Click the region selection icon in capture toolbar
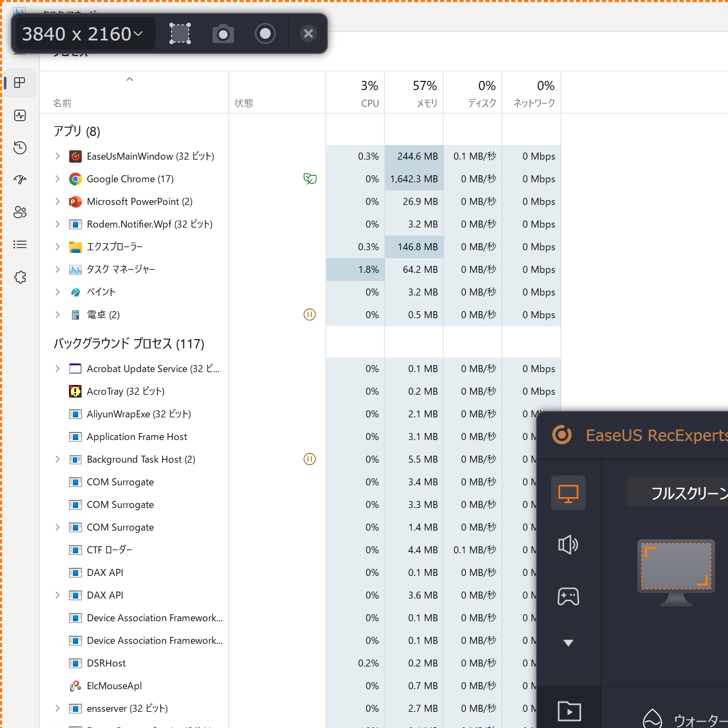The height and width of the screenshot is (728, 728). 180,33
